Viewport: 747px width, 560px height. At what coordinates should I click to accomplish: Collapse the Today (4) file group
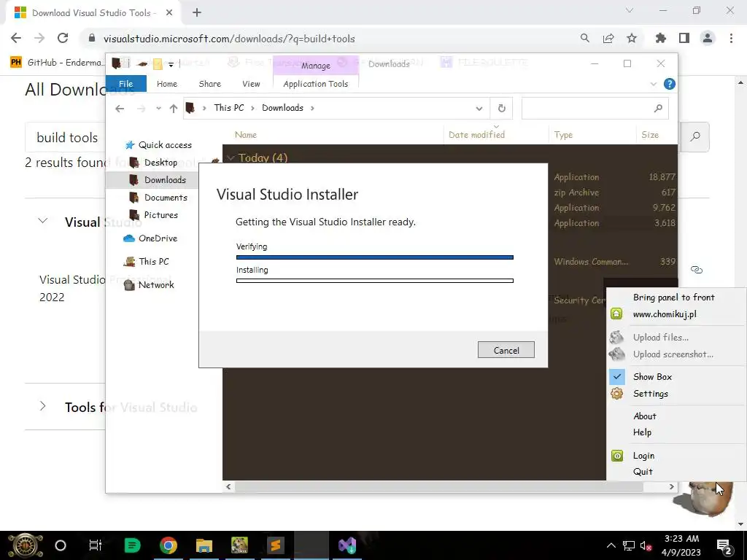tap(231, 157)
